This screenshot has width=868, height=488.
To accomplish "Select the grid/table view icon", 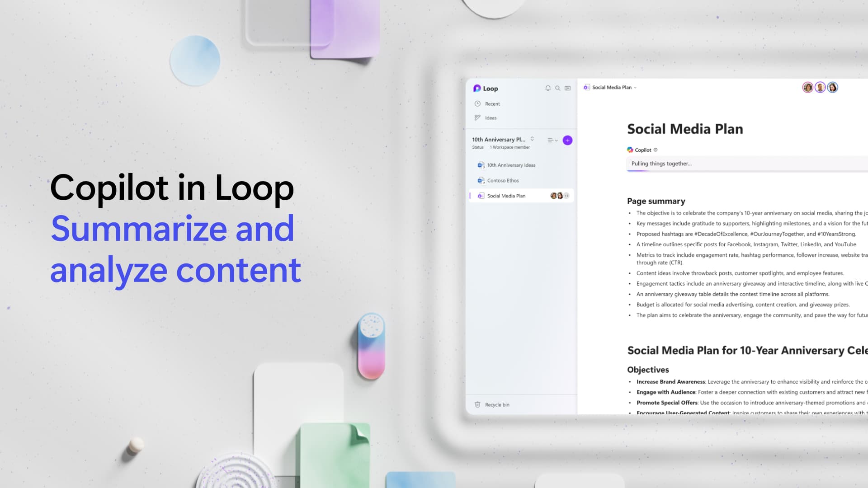I will point(567,88).
